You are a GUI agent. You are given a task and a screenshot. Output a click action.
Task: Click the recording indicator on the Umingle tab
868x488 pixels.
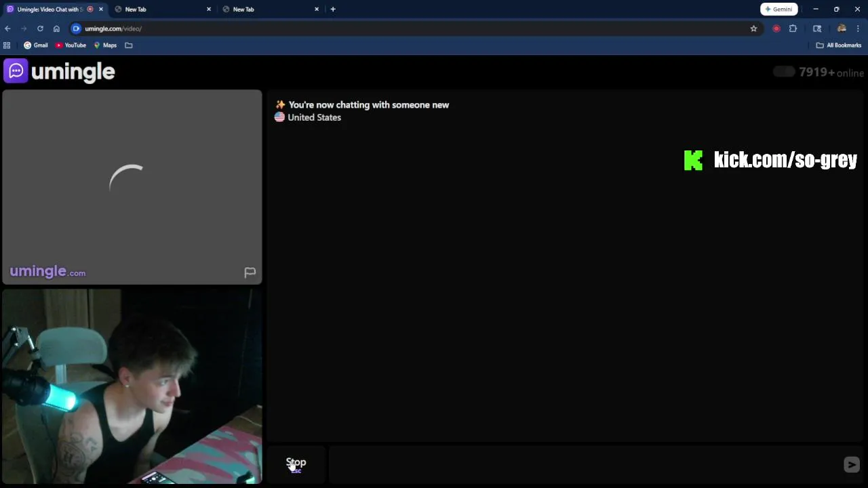coord(90,9)
